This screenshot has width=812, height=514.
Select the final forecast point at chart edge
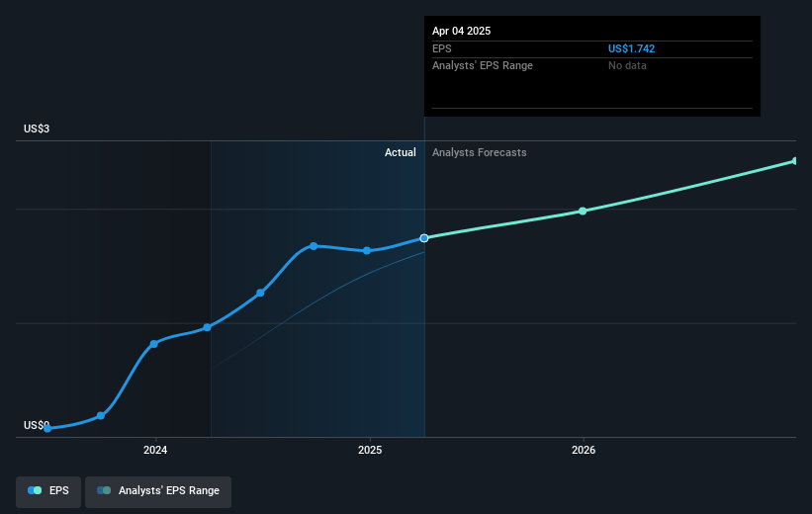tap(795, 161)
